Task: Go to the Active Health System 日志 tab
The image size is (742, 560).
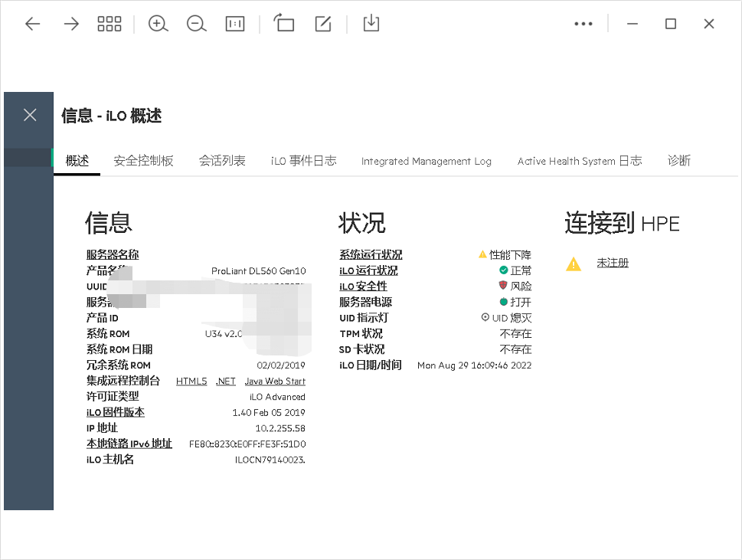Action: (579, 161)
